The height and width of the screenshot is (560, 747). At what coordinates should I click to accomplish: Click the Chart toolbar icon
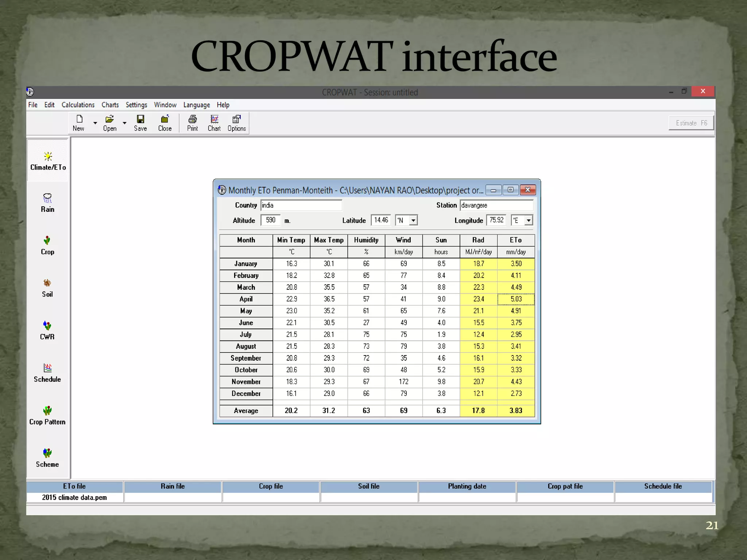[x=214, y=123]
